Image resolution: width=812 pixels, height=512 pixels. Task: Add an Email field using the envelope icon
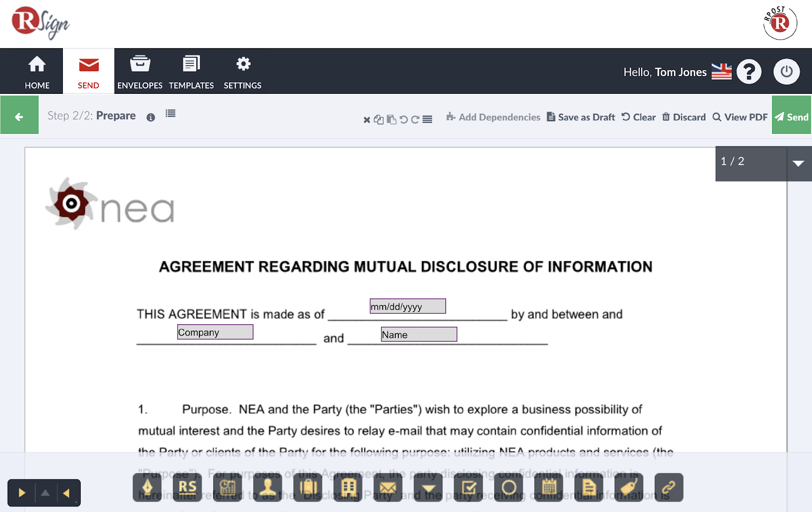[388, 488]
